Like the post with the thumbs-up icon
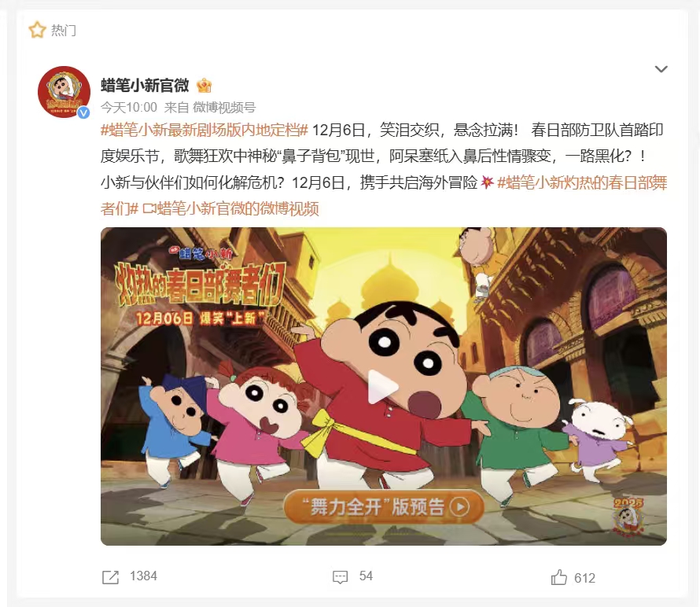Viewport: 700px width, 607px height. tap(559, 577)
